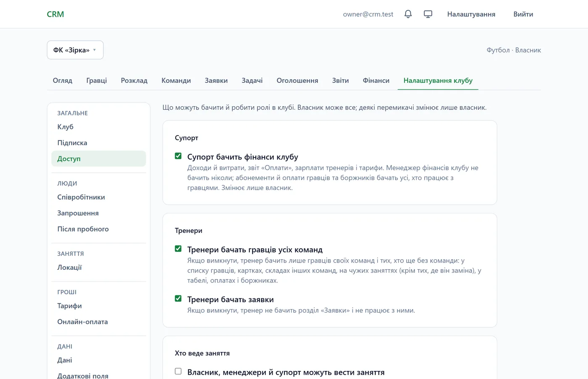Select Доступ in the sidebar

tap(99, 159)
